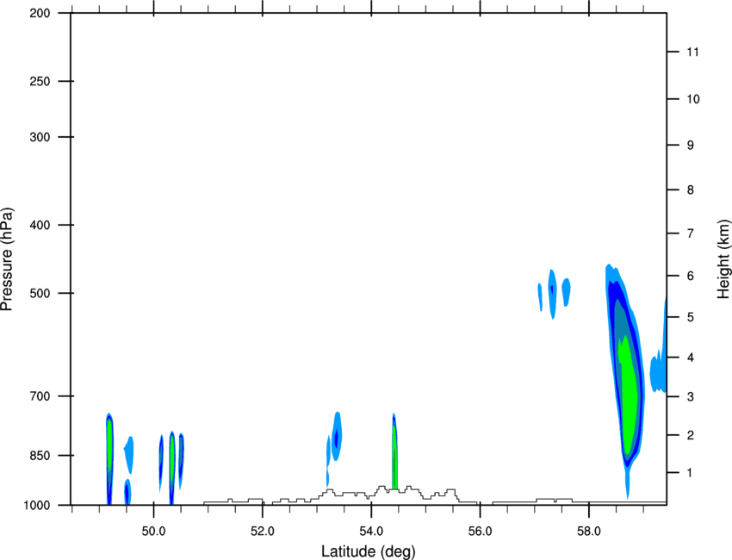Click latitude tick label 50.0
732x560 pixels.
(153, 532)
